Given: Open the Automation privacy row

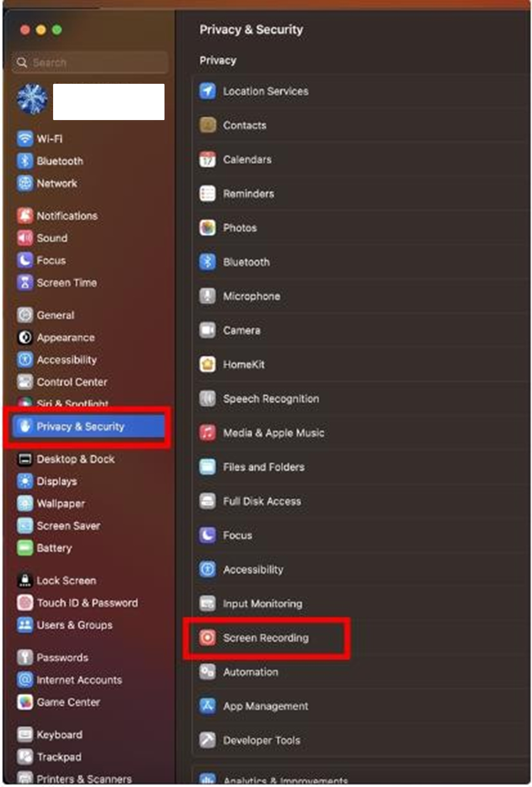Looking at the screenshot, I should (361, 672).
